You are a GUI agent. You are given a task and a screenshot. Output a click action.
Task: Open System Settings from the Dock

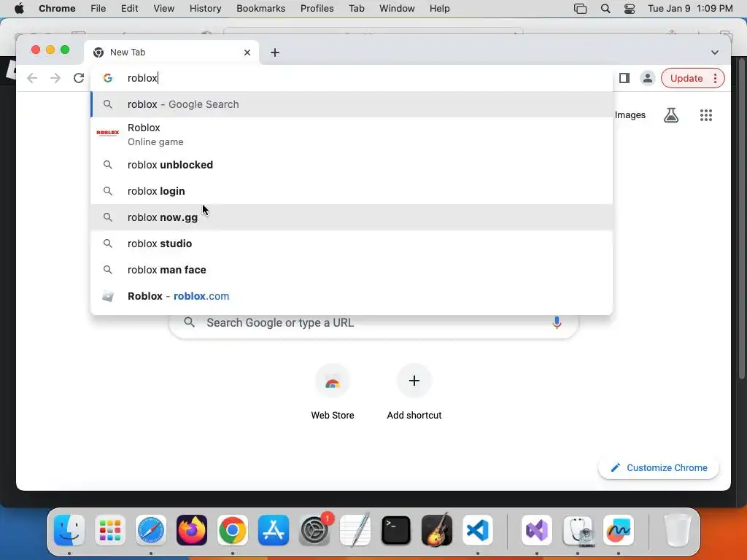click(x=314, y=530)
